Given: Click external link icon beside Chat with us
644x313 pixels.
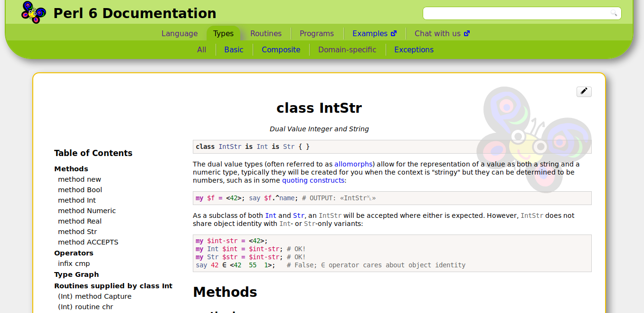Looking at the screenshot, I should coord(467,33).
